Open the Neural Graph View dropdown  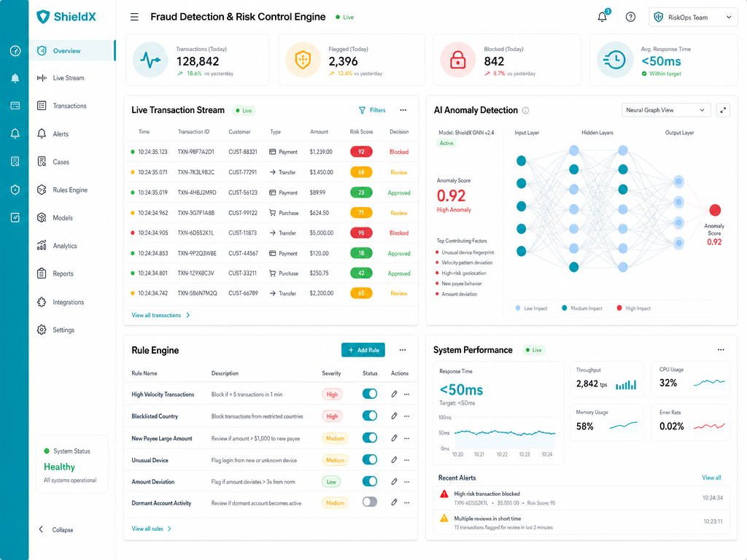[x=666, y=110]
